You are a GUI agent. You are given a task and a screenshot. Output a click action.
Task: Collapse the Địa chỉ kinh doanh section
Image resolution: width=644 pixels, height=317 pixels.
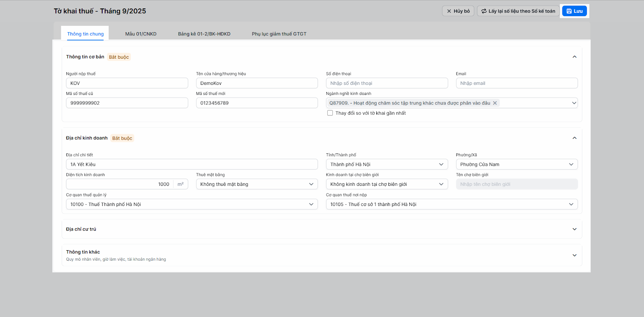pyautogui.click(x=574, y=138)
